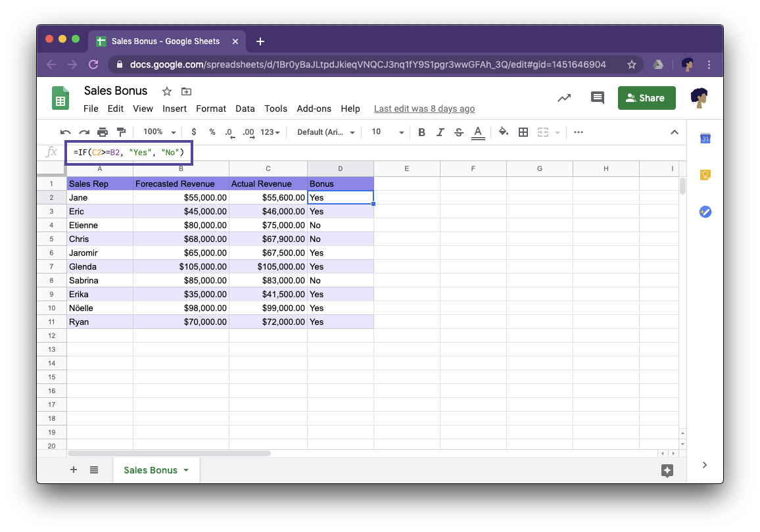Click the Last edit was 8 days ago link

[x=424, y=109]
